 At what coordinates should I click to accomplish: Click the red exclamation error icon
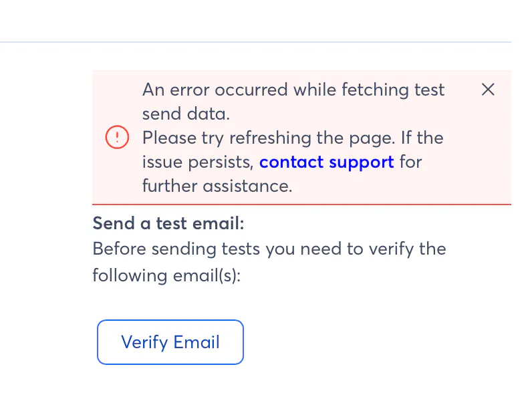pos(117,138)
